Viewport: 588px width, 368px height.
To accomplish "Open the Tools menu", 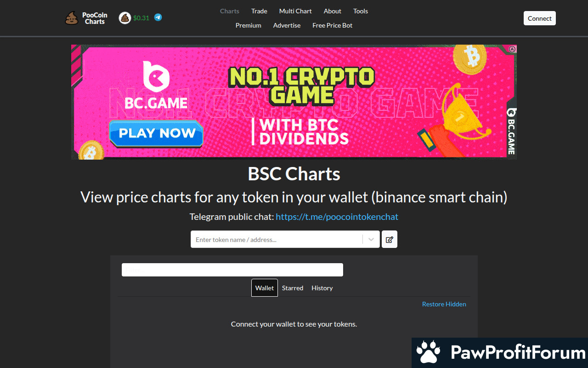I will (x=361, y=11).
